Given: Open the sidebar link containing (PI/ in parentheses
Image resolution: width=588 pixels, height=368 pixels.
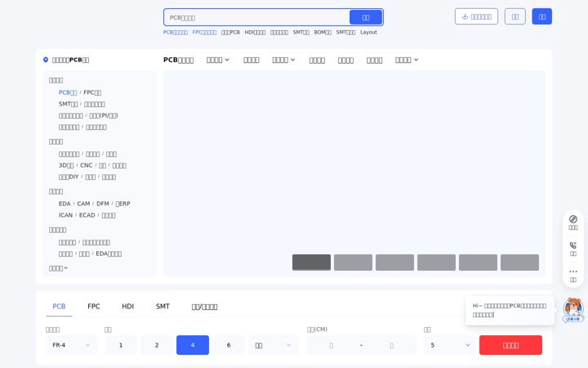Looking at the screenshot, I should [x=104, y=115].
